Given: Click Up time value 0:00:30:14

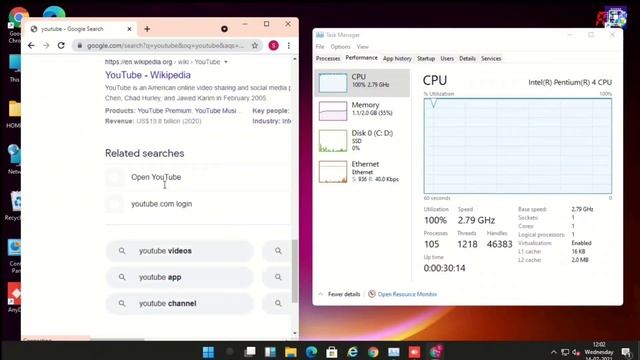Looking at the screenshot, I should coord(444,268).
